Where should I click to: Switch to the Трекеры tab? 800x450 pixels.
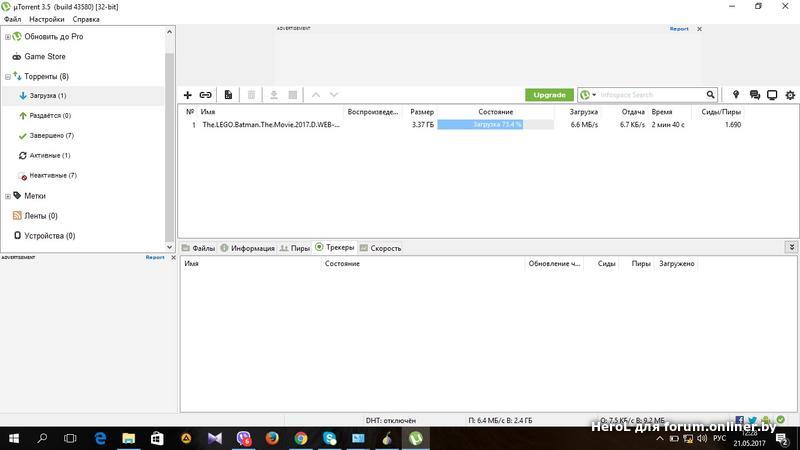click(x=335, y=247)
